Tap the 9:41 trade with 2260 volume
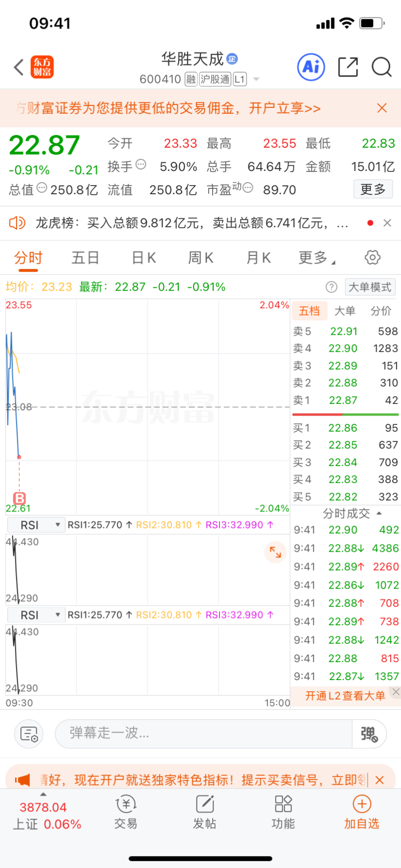Viewport: 401px width, 868px height. point(345,567)
